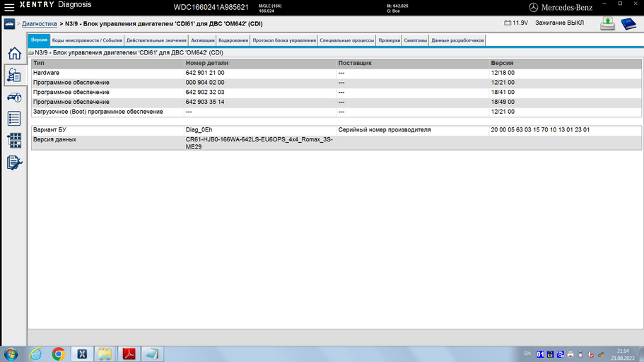Screen dimensions: 644x362
Task: Click the printer icon in system tray
Action: coord(570,354)
